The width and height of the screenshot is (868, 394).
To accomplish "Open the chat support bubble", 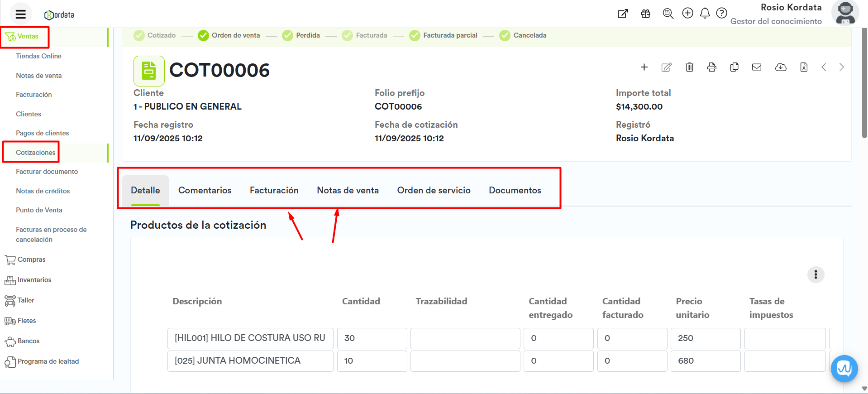I will point(844,369).
